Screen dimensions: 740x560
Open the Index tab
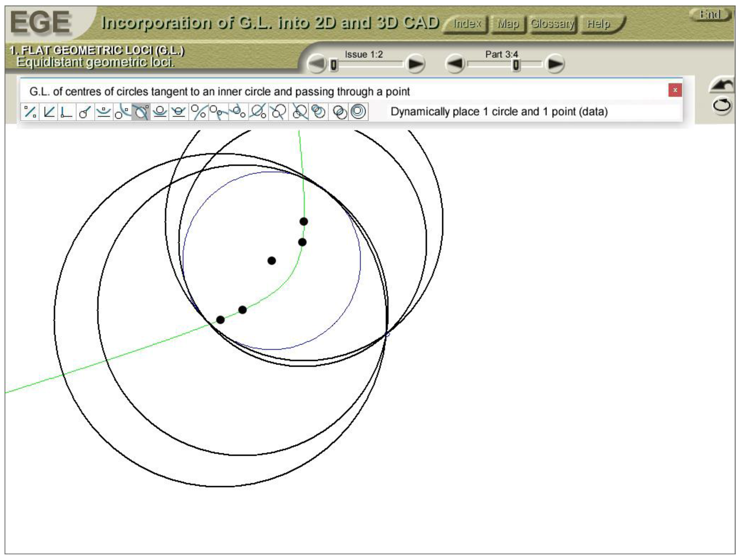[466, 24]
